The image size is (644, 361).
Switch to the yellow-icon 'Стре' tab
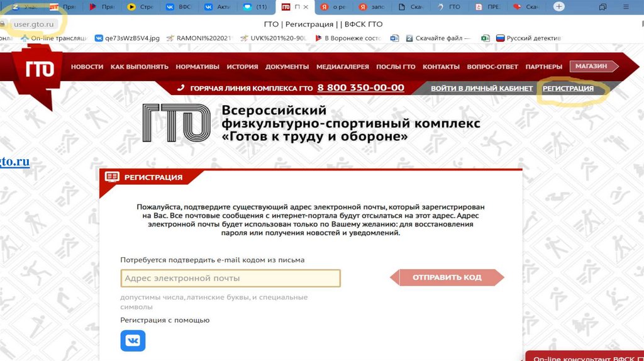point(140,7)
